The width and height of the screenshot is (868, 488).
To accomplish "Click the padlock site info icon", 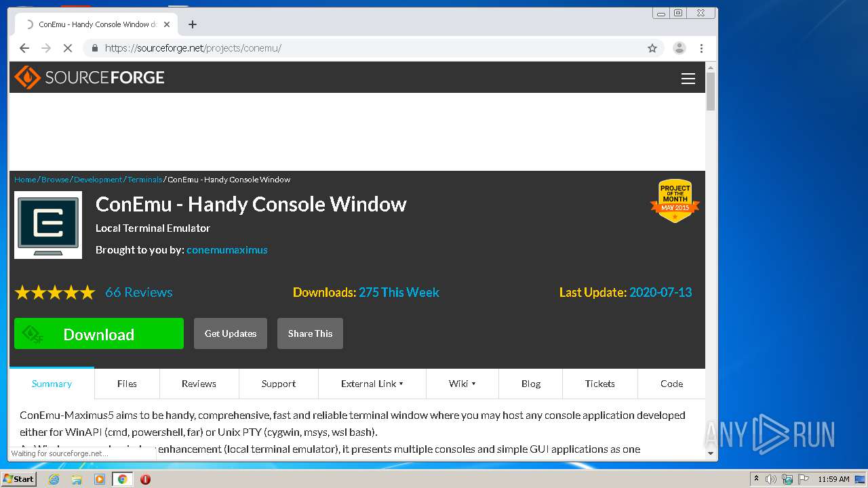I will click(95, 48).
